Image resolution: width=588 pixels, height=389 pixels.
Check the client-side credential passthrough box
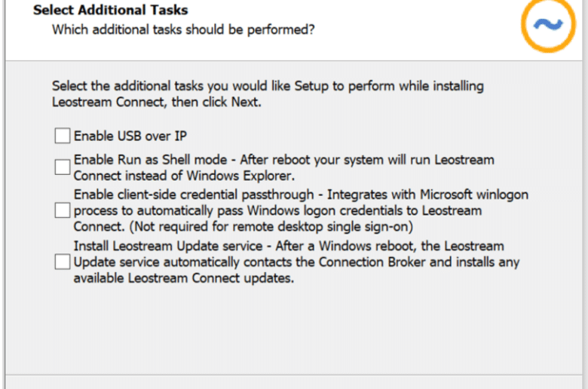63,210
